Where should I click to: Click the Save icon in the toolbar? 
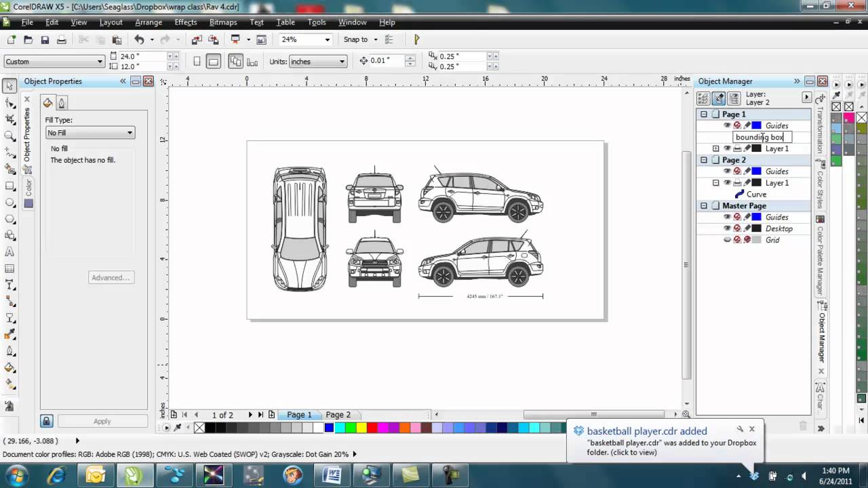pyautogui.click(x=45, y=40)
